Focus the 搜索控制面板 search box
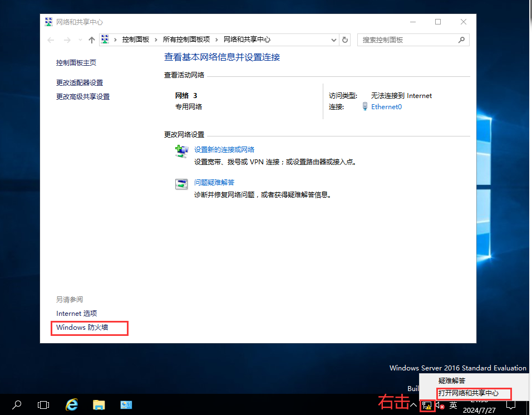This screenshot has height=415, width=532. pyautogui.click(x=413, y=40)
